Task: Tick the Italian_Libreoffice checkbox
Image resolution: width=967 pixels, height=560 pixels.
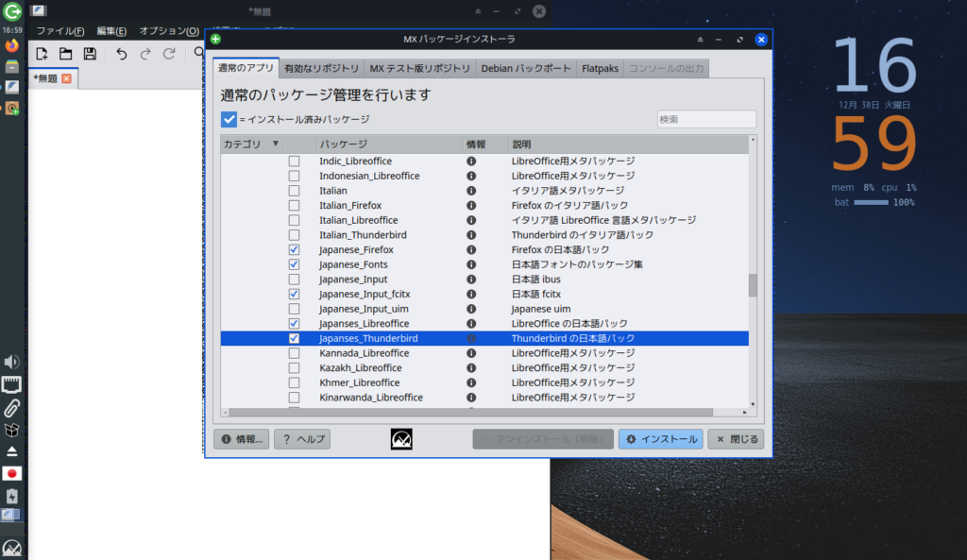Action: point(295,220)
